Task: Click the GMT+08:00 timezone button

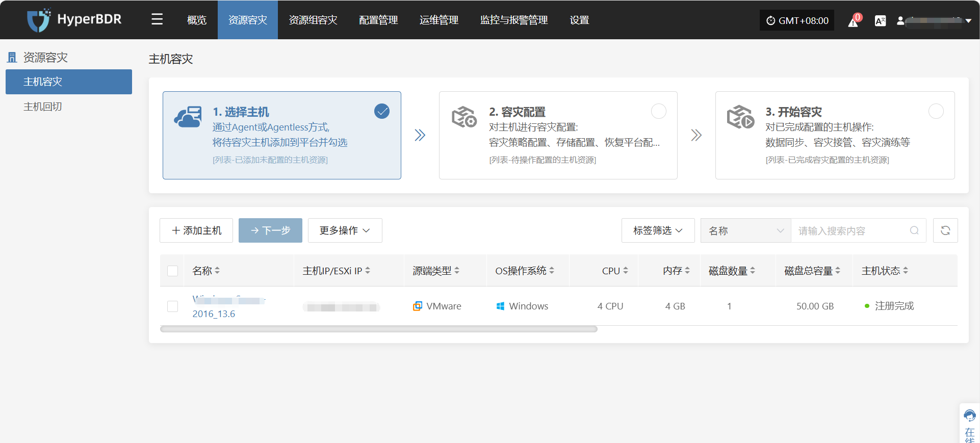Action: pos(797,20)
